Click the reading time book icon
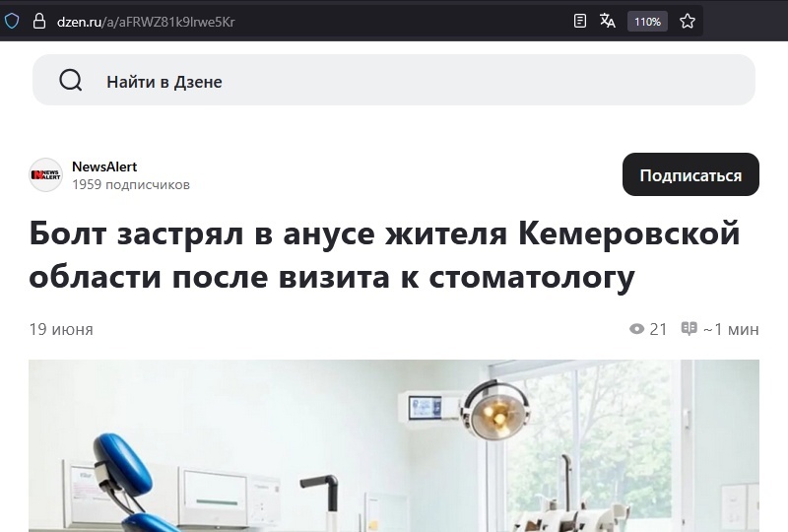The height and width of the screenshot is (532, 788). (689, 328)
